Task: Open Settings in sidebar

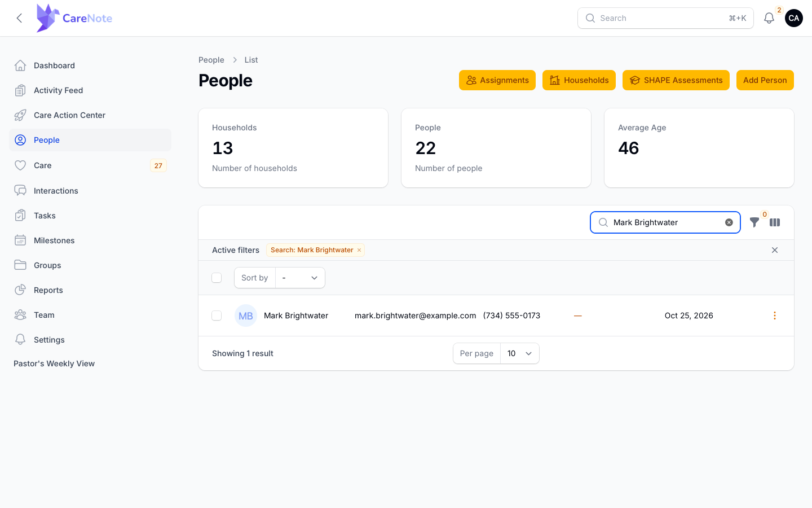Action: click(90, 340)
